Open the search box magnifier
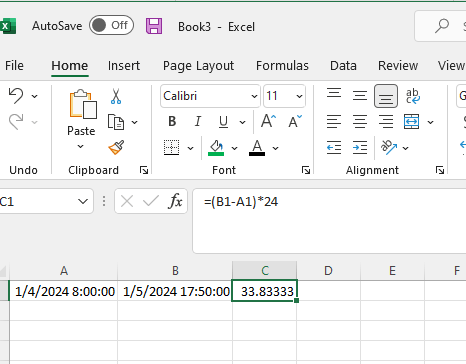 pos(442,26)
